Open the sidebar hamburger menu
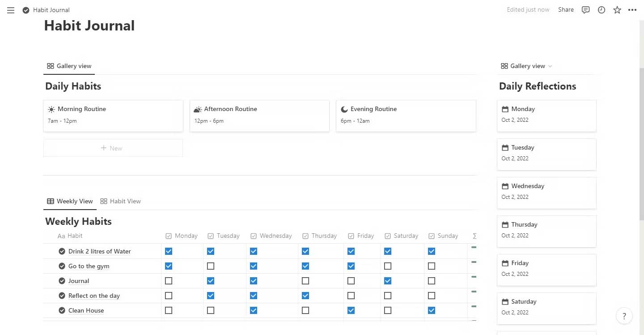Screen dimensions: 644x335 11,10
